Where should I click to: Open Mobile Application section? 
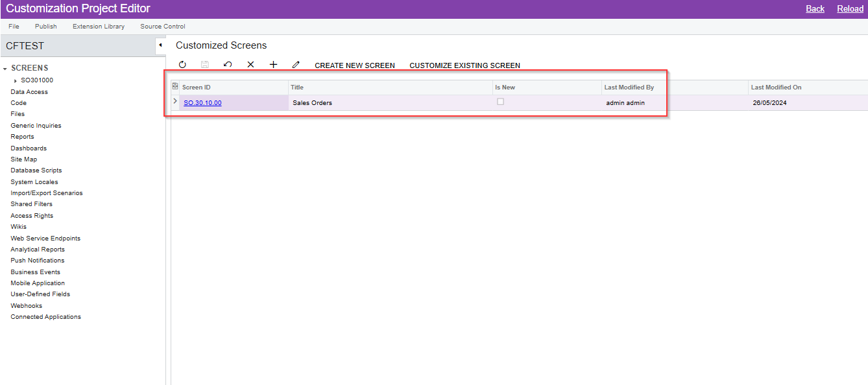(x=38, y=283)
